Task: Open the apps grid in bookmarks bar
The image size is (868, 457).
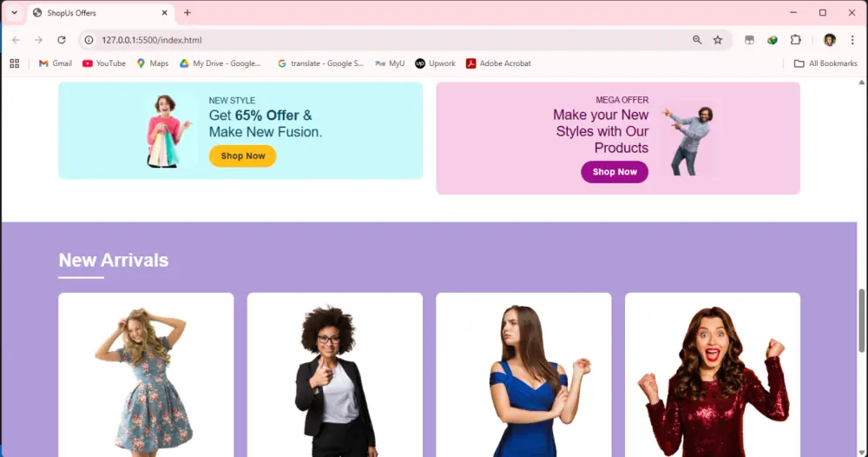Action: pos(15,63)
